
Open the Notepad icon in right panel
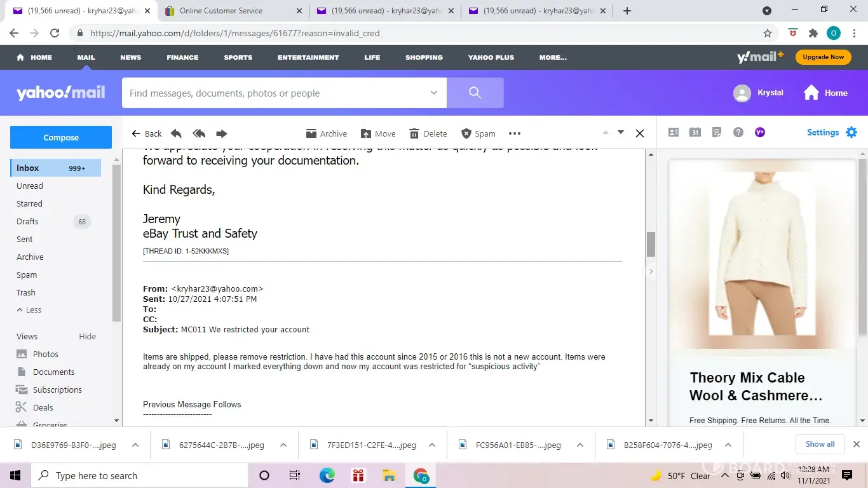(717, 132)
